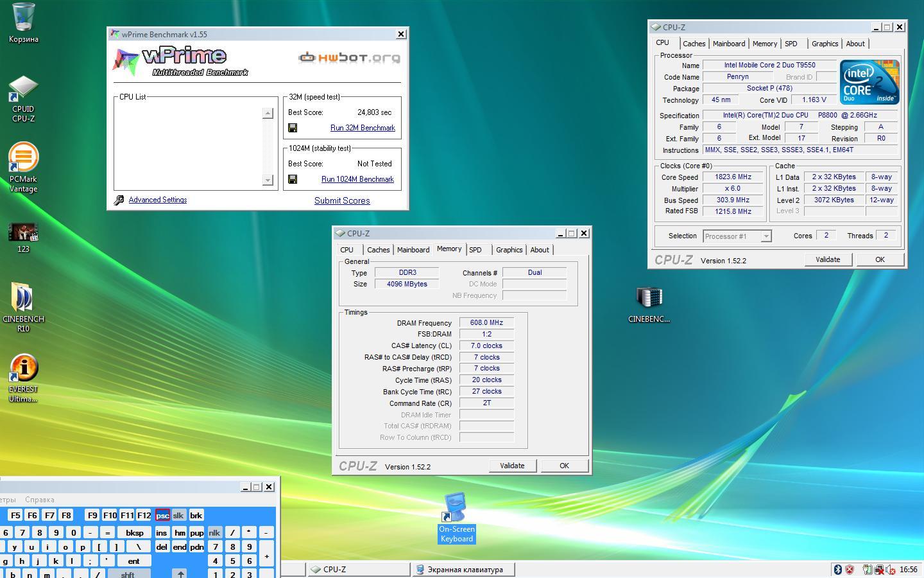Click the brk key on on-screen keyboard

(196, 515)
